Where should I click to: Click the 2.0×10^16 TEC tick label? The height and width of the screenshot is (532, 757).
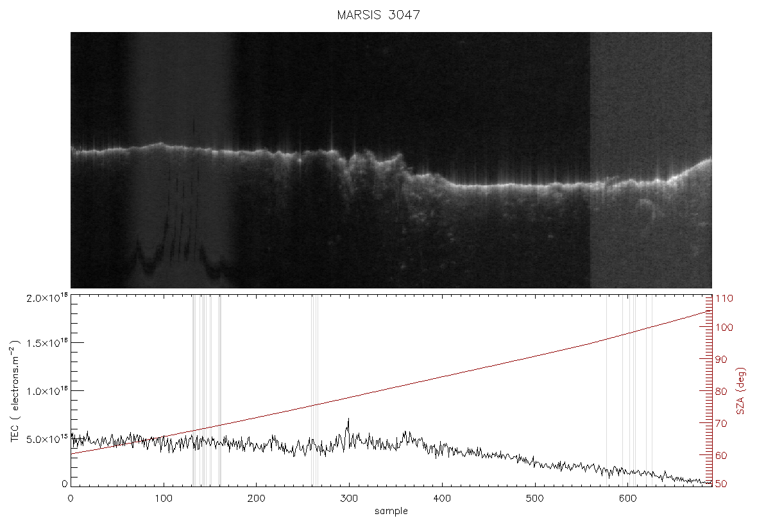pyautogui.click(x=47, y=298)
